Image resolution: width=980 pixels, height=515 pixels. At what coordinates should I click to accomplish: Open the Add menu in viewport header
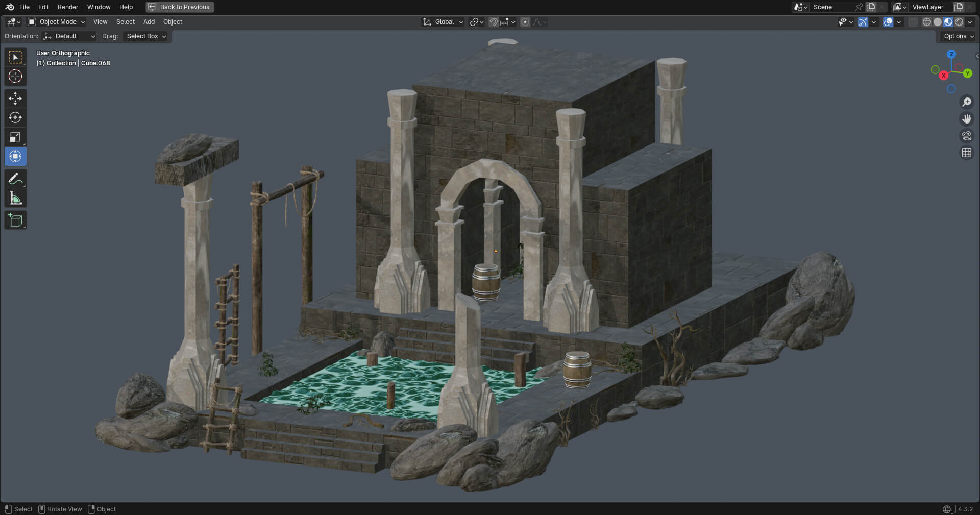point(149,22)
